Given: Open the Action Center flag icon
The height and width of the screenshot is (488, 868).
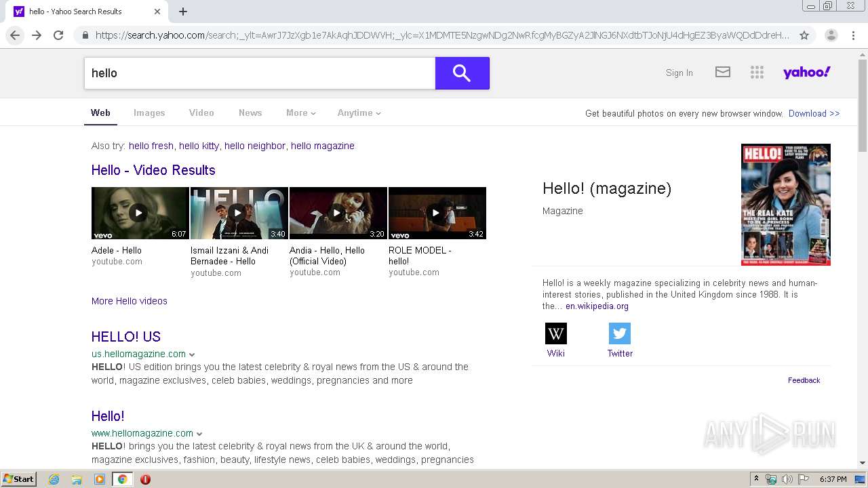Looking at the screenshot, I should tap(804, 479).
